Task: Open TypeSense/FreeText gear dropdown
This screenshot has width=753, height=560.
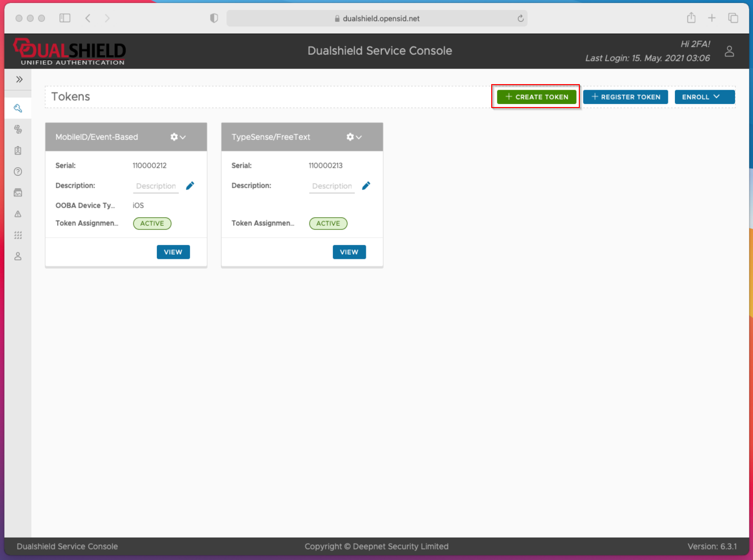Action: 354,137
